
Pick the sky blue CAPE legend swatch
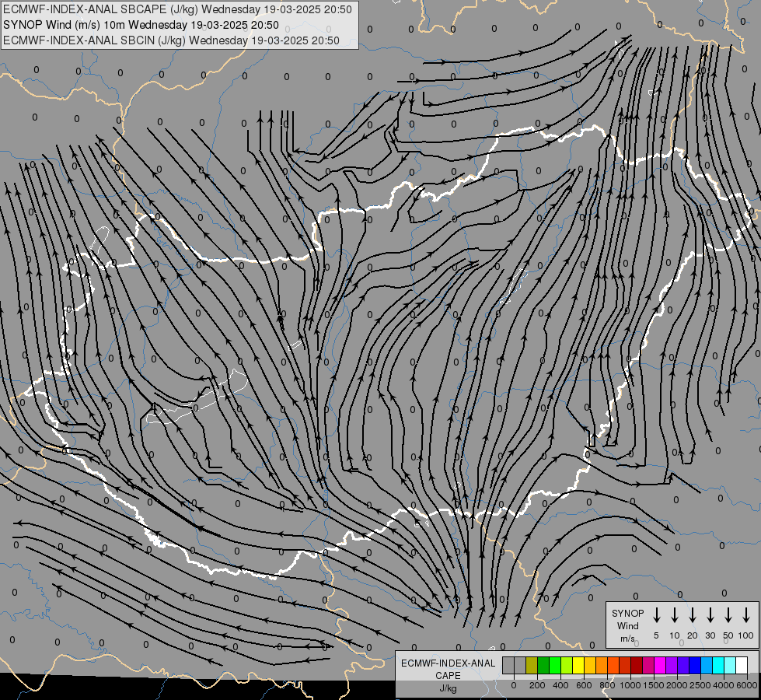[707, 665]
